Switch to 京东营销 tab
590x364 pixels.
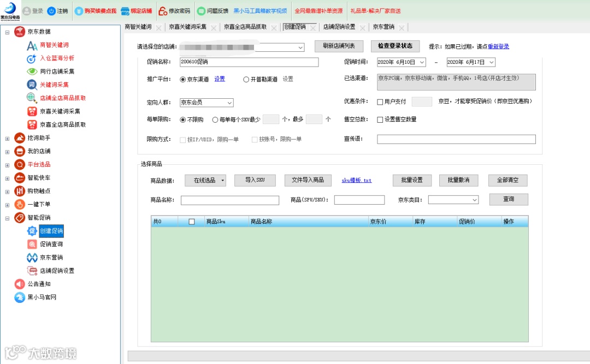pyautogui.click(x=383, y=27)
